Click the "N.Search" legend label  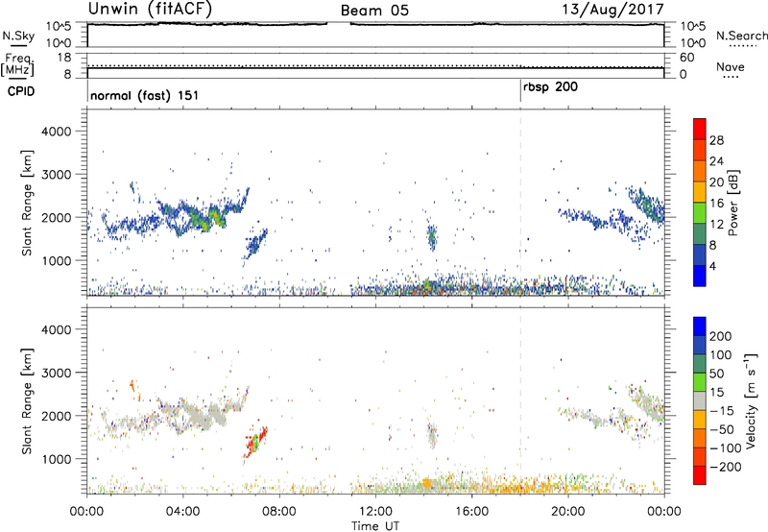tap(741, 36)
